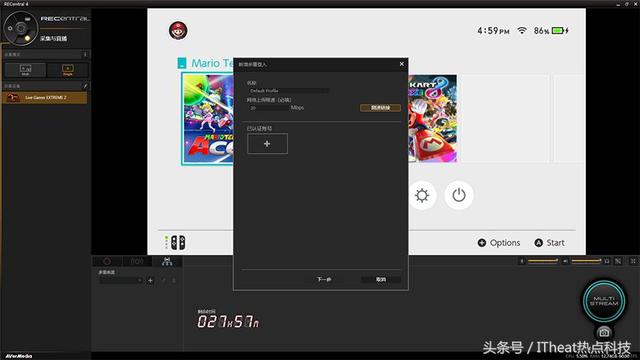Mute the speaker icon beside the volume slider
The width and height of the screenshot is (640, 360).
point(522,261)
